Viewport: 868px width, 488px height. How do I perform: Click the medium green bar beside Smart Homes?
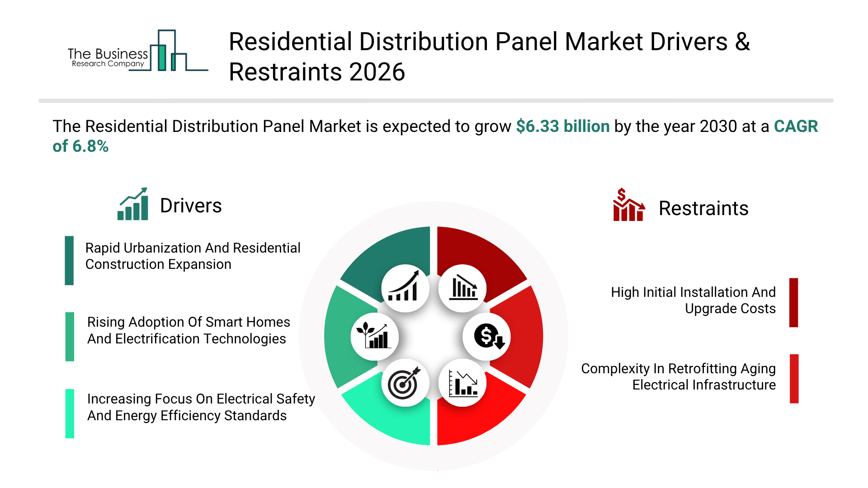tap(70, 337)
